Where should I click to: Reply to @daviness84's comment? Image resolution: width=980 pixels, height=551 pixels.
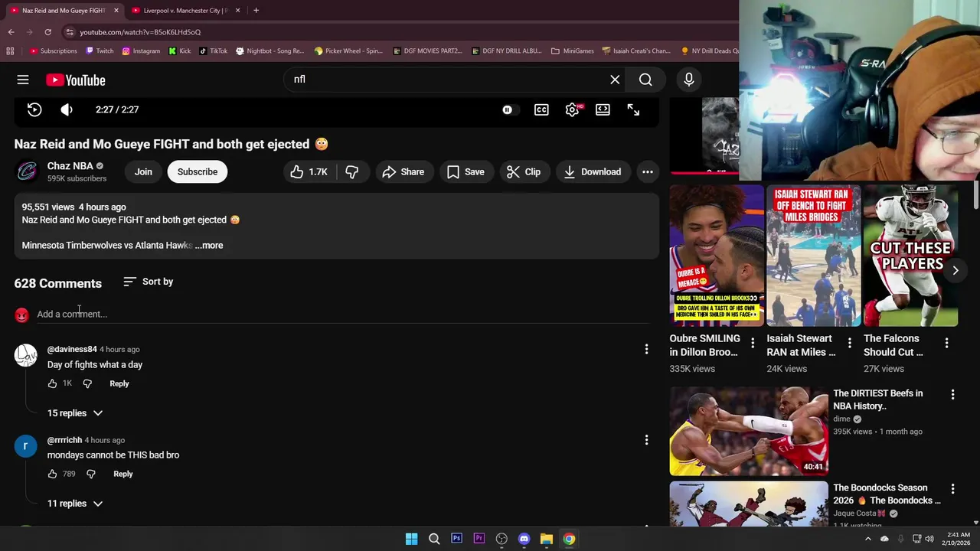pos(119,383)
